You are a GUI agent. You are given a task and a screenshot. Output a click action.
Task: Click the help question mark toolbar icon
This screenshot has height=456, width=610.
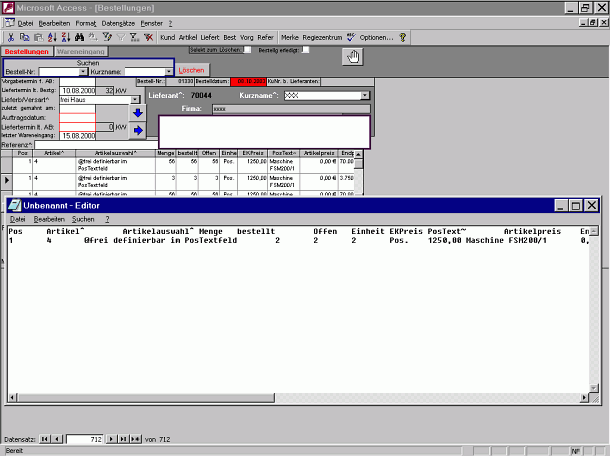[x=402, y=37]
